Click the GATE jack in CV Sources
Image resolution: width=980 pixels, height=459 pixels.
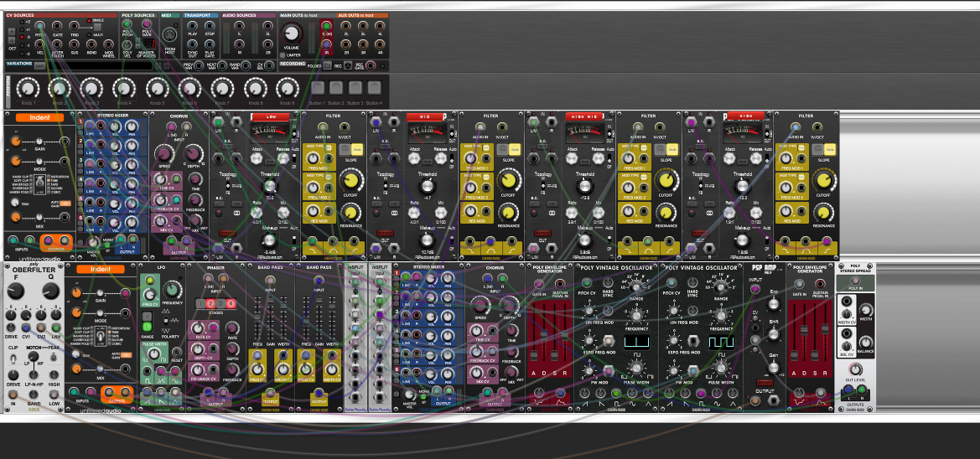58,26
